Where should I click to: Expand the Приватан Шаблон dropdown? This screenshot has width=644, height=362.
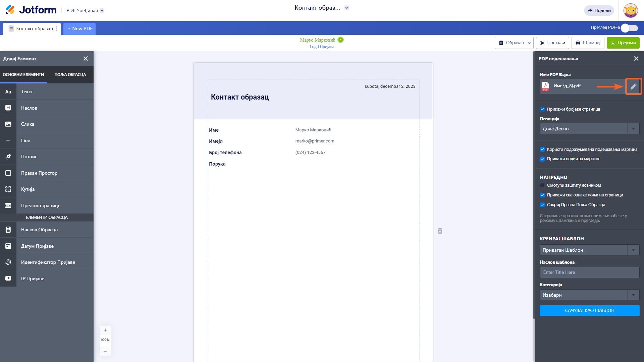point(589,250)
